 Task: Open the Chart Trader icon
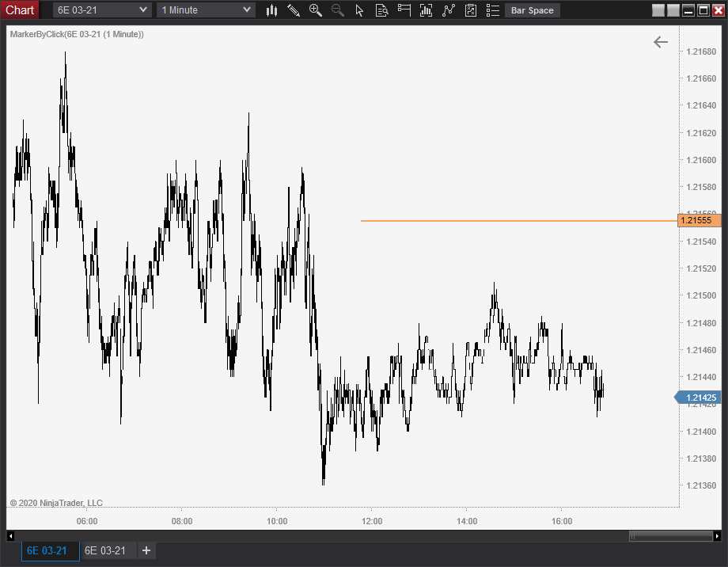click(404, 10)
